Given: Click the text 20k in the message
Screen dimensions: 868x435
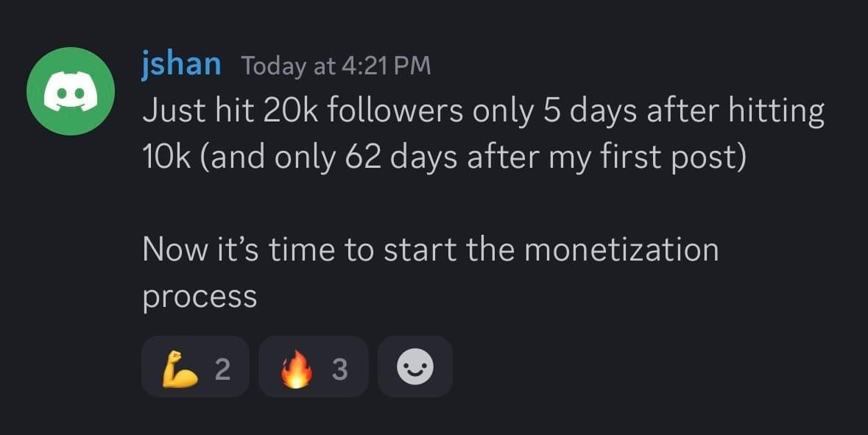Looking at the screenshot, I should coord(280,111).
